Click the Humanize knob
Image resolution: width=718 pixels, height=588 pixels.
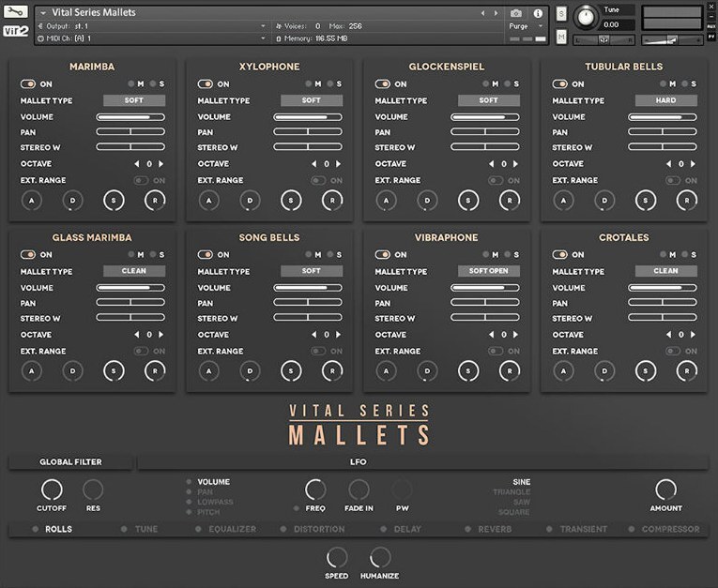pyautogui.click(x=380, y=558)
